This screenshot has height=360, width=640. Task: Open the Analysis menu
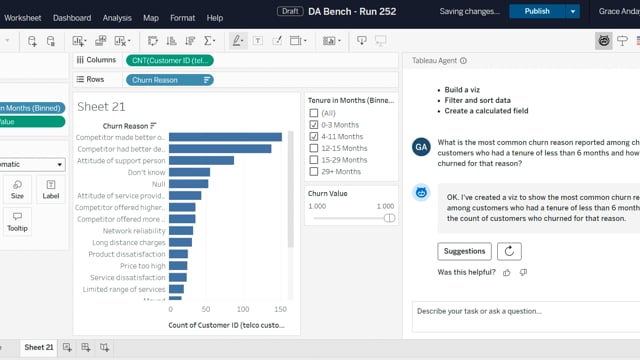(117, 18)
